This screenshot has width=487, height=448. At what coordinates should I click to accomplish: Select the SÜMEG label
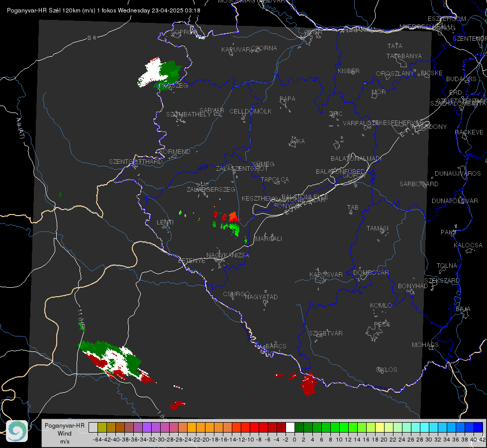pos(263,164)
